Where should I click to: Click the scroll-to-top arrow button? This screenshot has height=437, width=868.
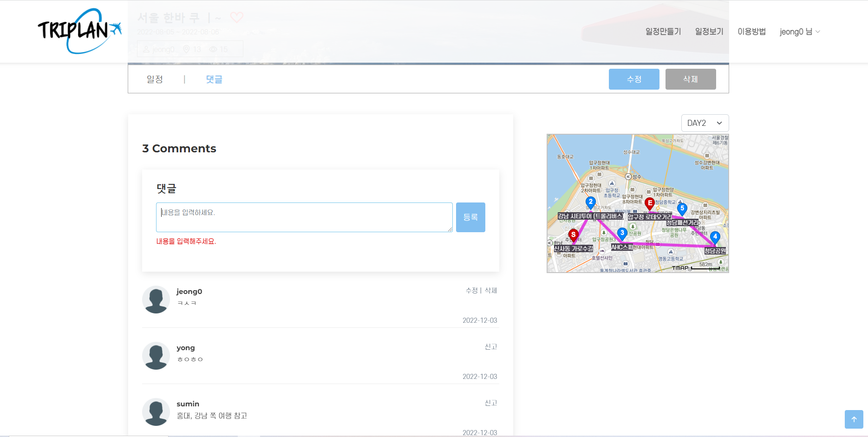[854, 419]
